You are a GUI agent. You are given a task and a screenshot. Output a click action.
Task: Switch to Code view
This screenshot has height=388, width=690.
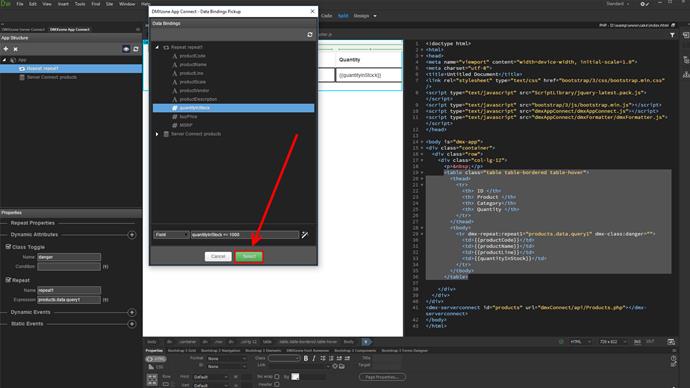[x=327, y=16]
